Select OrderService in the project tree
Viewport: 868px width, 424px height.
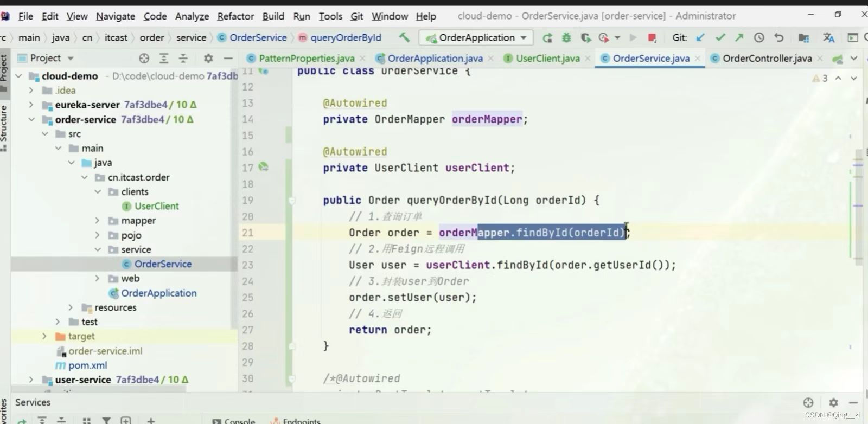tap(163, 264)
